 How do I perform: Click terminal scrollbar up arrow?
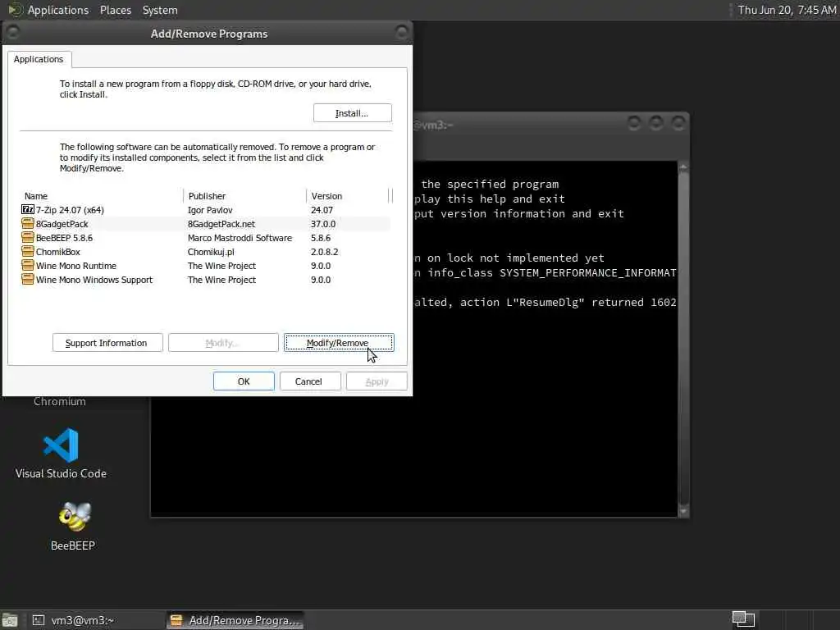click(x=683, y=167)
